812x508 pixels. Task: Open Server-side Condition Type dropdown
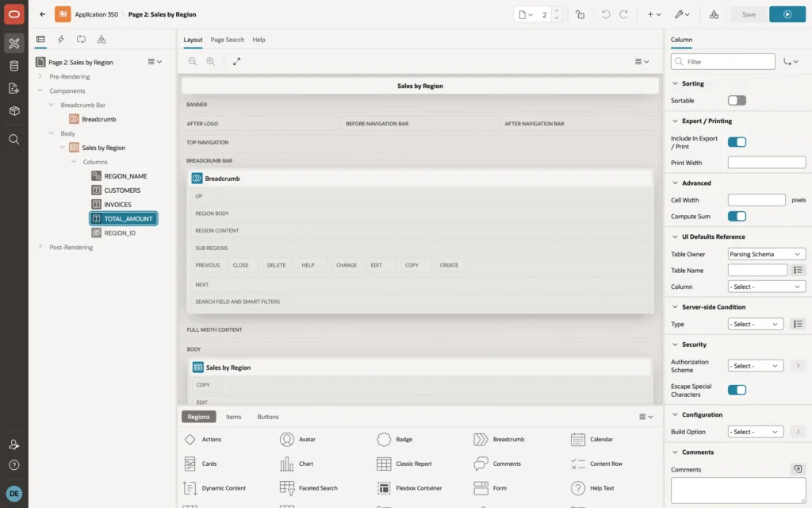(755, 324)
